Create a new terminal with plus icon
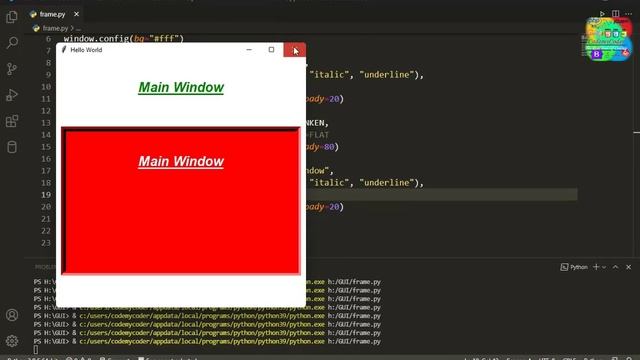 (x=596, y=267)
